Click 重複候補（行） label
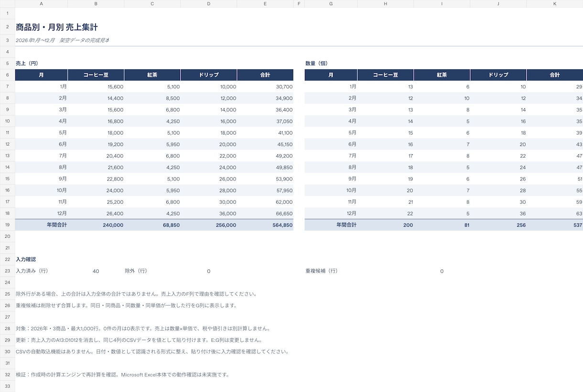This screenshot has height=392, width=583. click(322, 271)
